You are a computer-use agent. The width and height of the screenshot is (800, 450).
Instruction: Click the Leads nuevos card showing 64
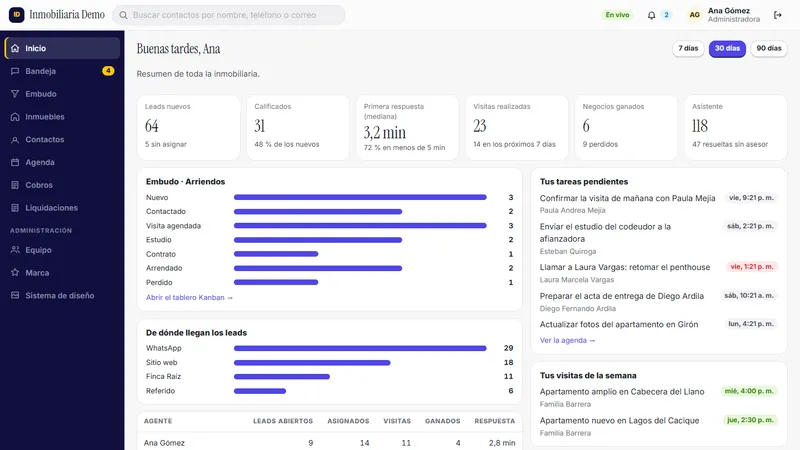click(x=188, y=128)
